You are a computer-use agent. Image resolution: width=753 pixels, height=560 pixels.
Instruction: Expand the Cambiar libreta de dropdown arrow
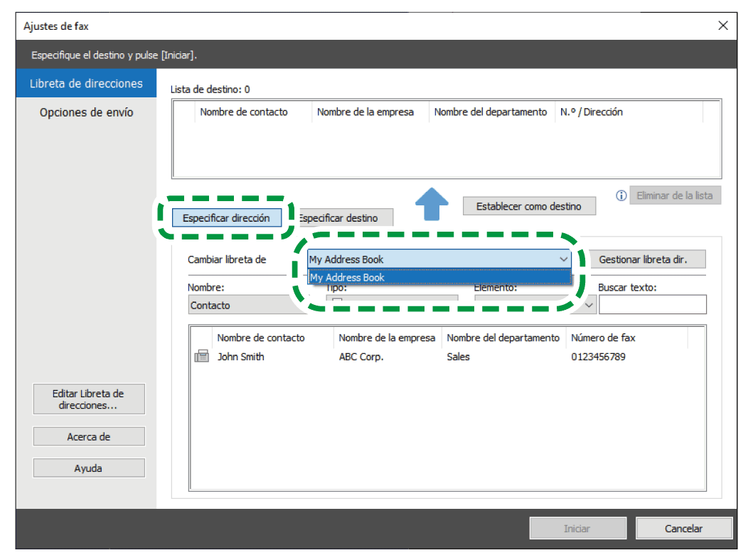[564, 260]
